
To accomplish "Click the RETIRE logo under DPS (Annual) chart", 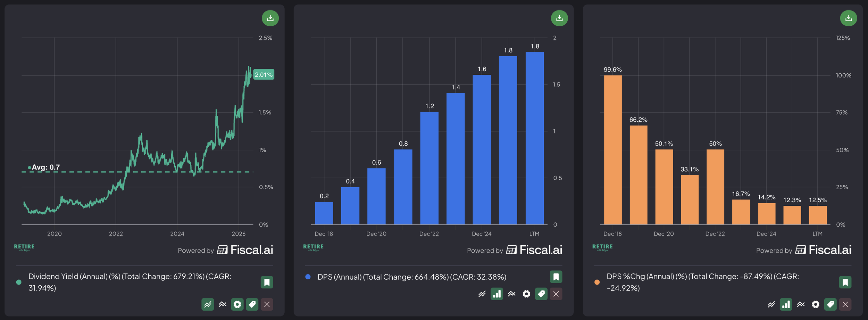I will [x=314, y=247].
